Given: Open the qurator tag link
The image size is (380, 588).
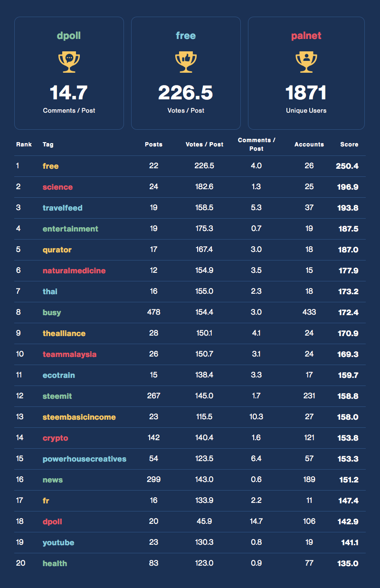Looking at the screenshot, I should tap(57, 250).
